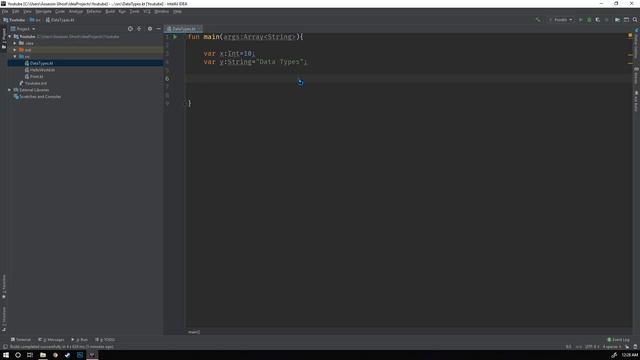Select Scratches and Consoles in tree

40,97
